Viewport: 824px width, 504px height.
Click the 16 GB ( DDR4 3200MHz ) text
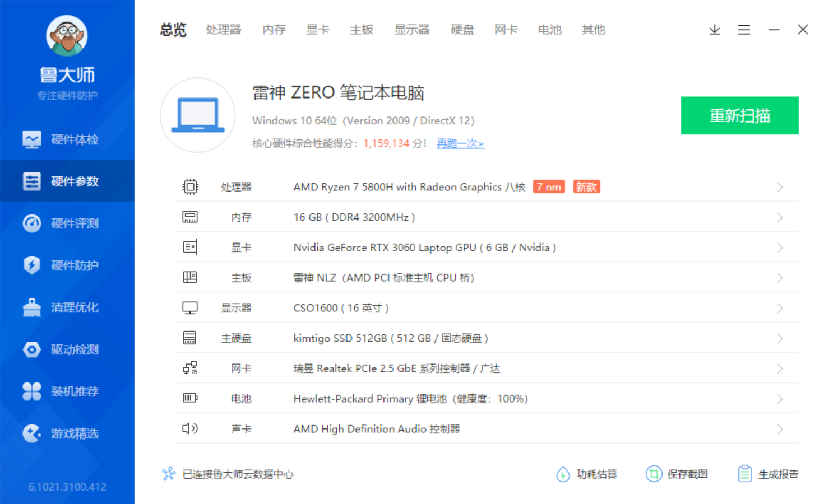tap(354, 217)
